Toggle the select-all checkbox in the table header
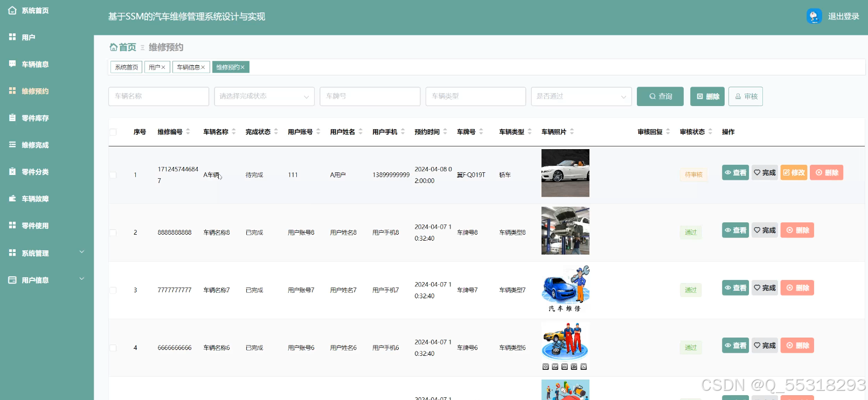 click(113, 132)
